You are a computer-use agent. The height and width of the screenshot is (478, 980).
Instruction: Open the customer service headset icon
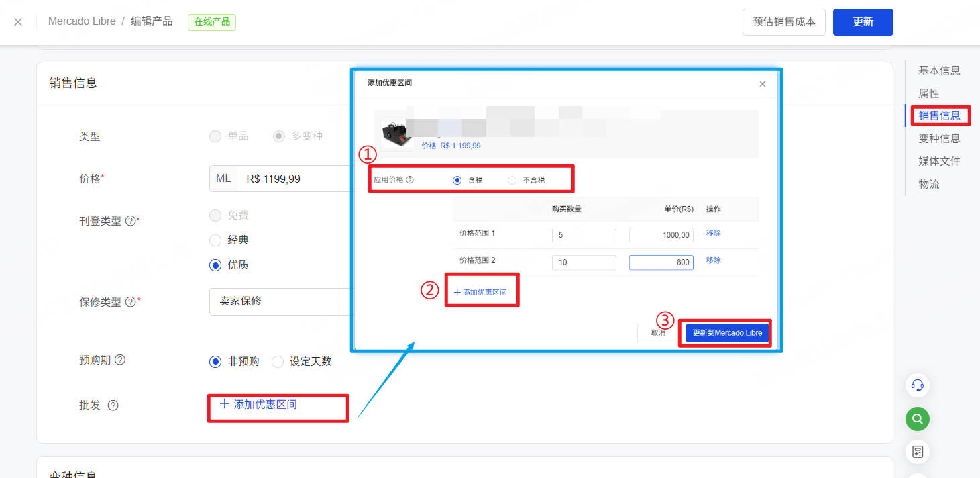coord(918,385)
